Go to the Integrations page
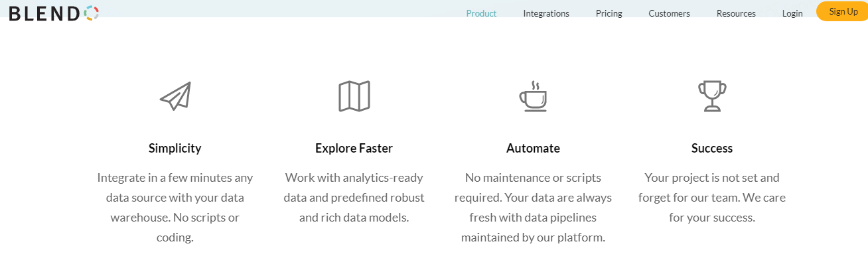 (546, 13)
